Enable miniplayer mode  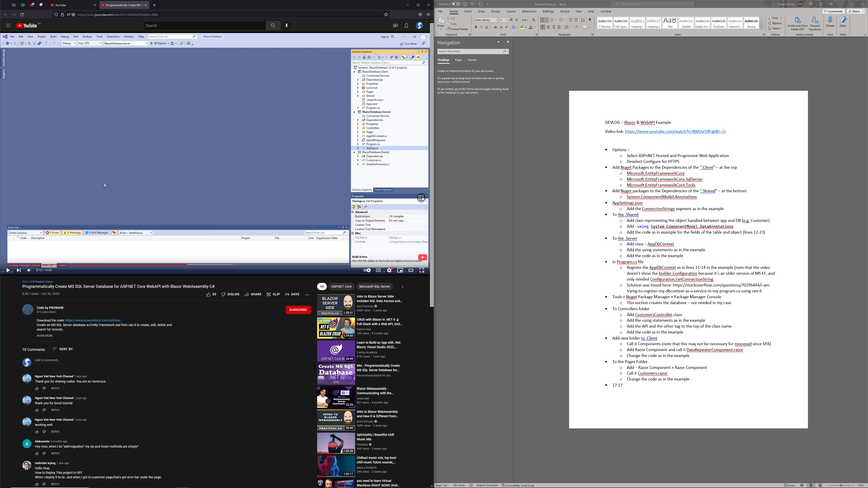coord(400,270)
